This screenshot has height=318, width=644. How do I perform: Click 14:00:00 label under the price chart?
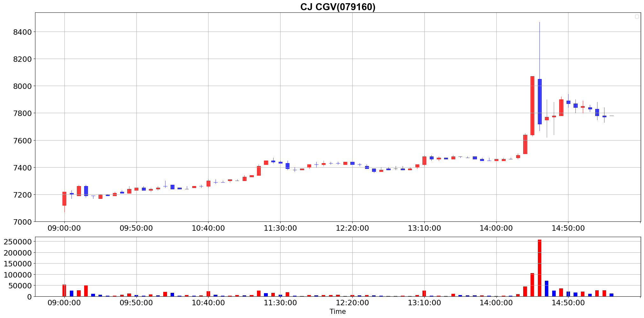pos(496,228)
